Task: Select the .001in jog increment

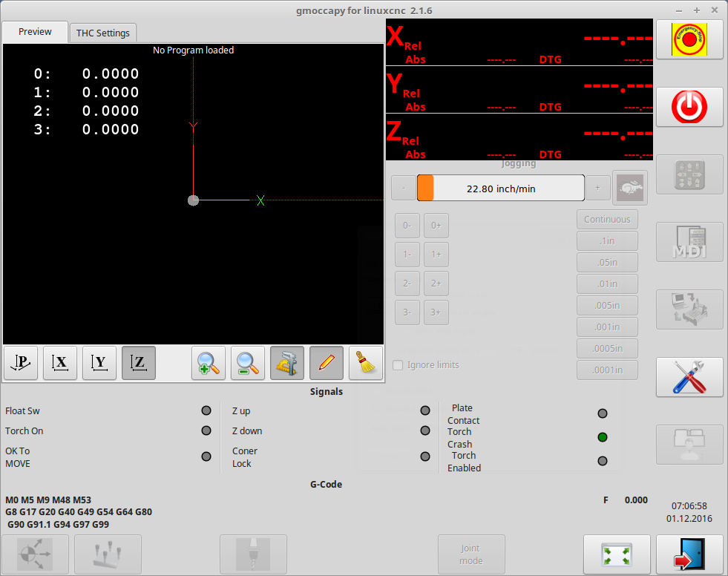Action: (x=607, y=327)
